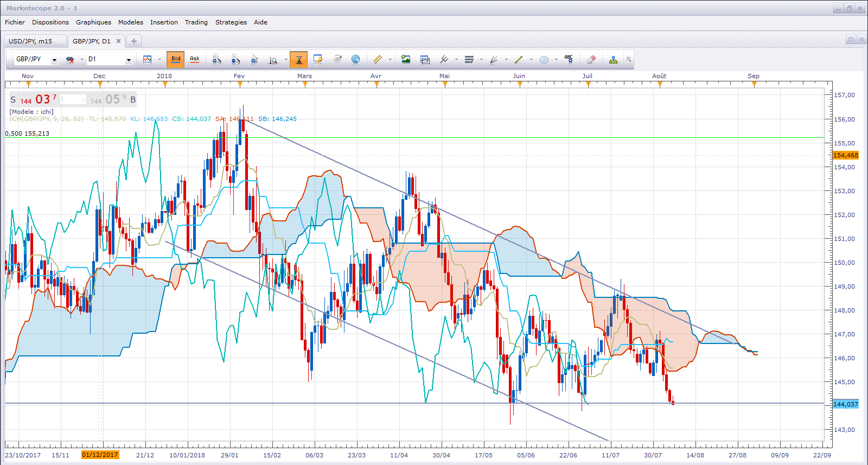Click the unlink chart icon
This screenshot has height=465, width=868.
pos(70,60)
